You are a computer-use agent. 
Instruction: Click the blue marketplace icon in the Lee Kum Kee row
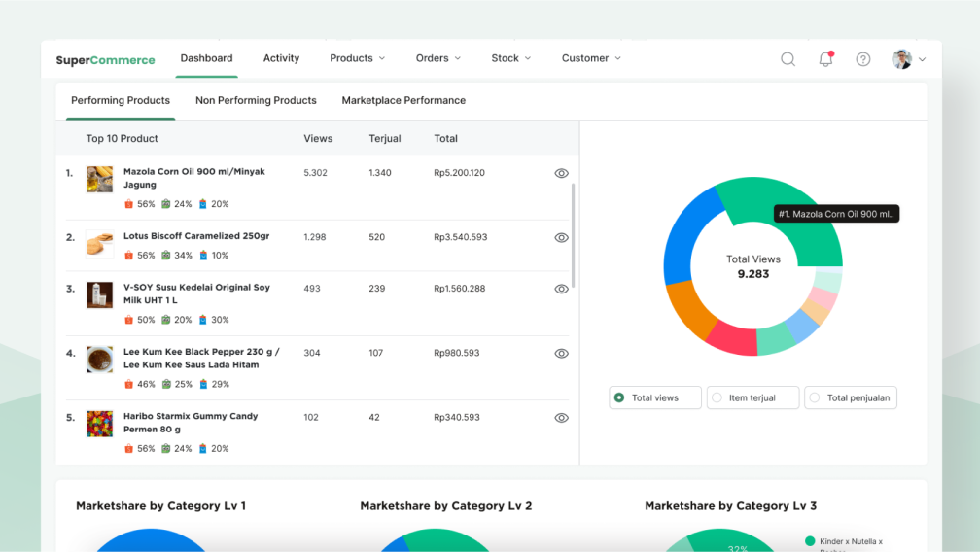pyautogui.click(x=203, y=384)
